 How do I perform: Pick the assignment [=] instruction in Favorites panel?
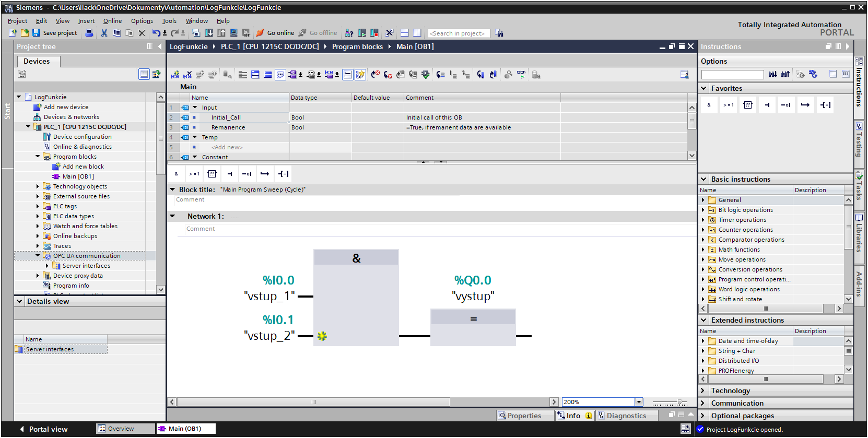pos(825,105)
